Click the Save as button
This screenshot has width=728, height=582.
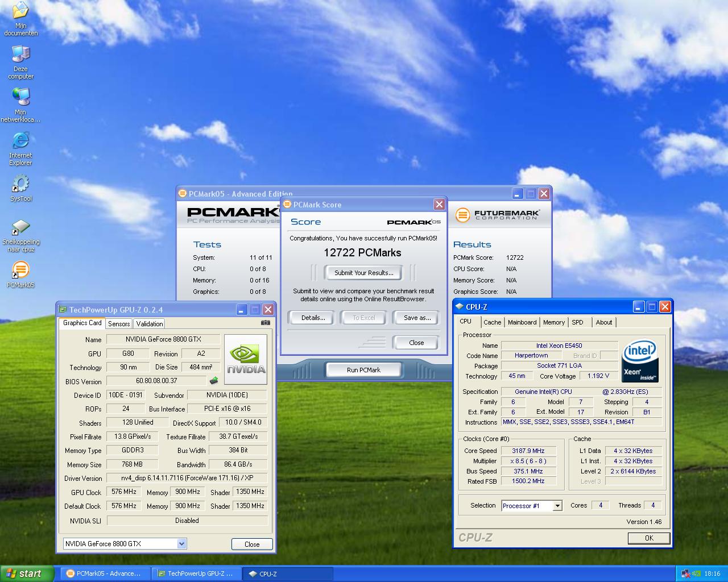click(417, 318)
